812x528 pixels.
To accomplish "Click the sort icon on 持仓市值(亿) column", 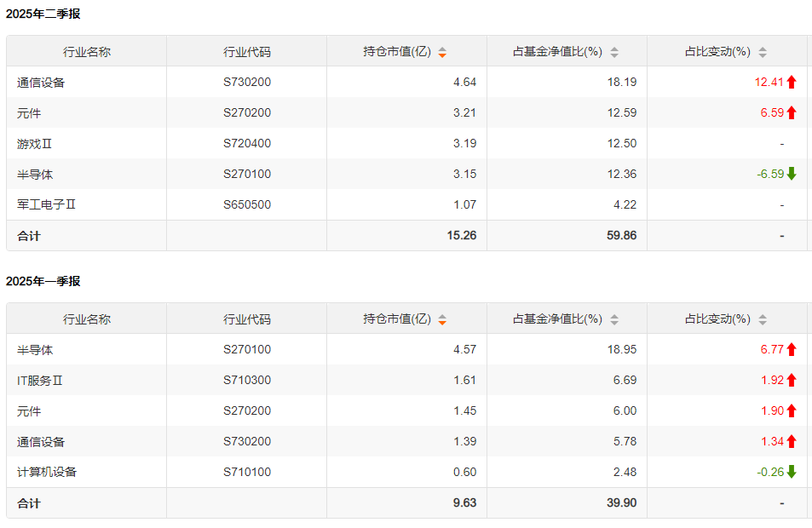I will tap(442, 51).
